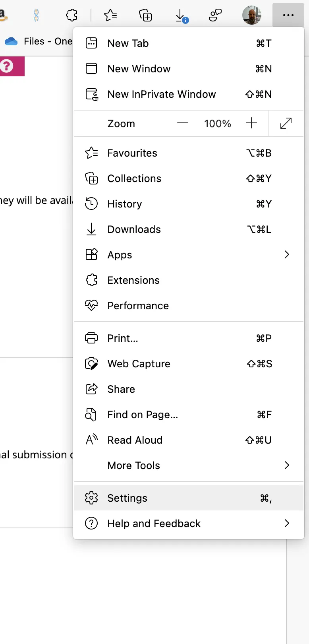
Task: Open Collections from the toolbar icon
Action: pyautogui.click(x=145, y=15)
